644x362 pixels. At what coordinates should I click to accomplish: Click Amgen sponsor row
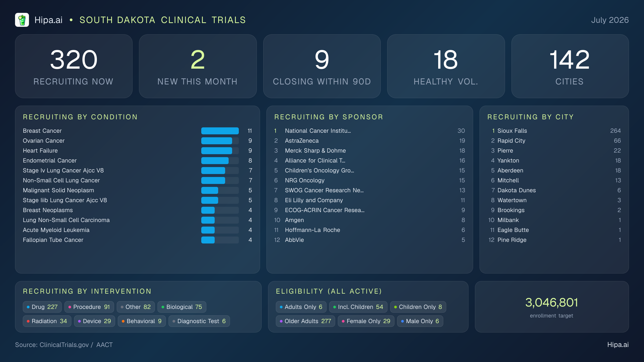369,220
